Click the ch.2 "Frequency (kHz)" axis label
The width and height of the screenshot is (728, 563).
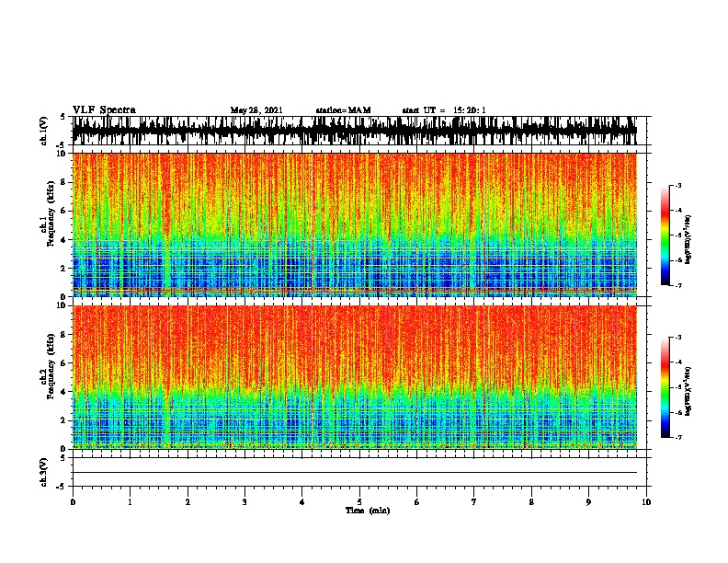(51, 366)
